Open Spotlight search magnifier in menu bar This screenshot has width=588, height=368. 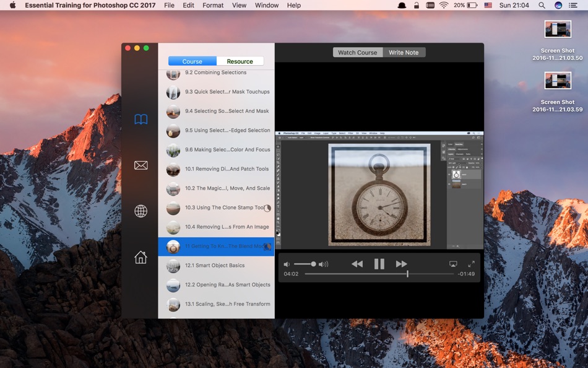tap(542, 5)
